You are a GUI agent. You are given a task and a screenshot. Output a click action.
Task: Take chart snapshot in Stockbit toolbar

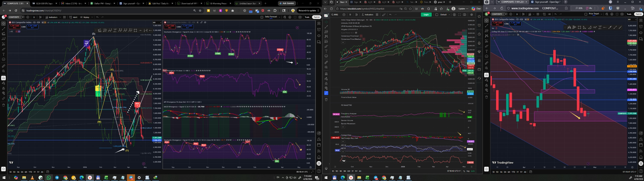coord(464,15)
